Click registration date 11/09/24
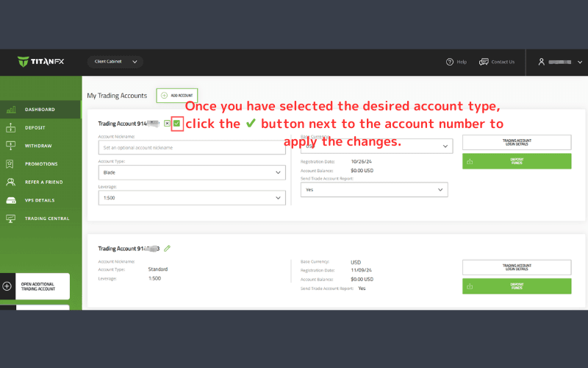Viewport: 588px width, 368px height. click(361, 270)
